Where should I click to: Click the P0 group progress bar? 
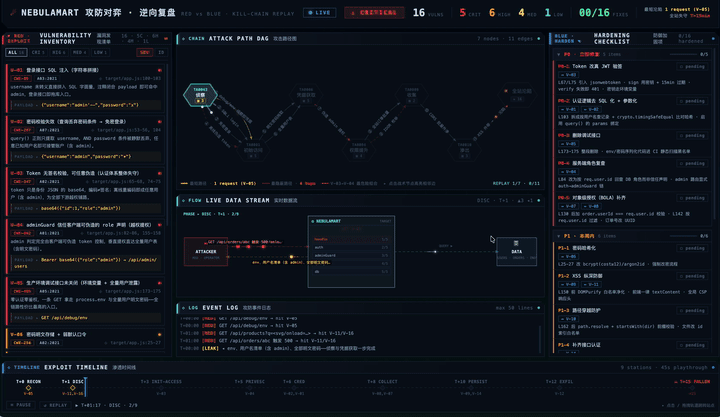[x=683, y=54]
